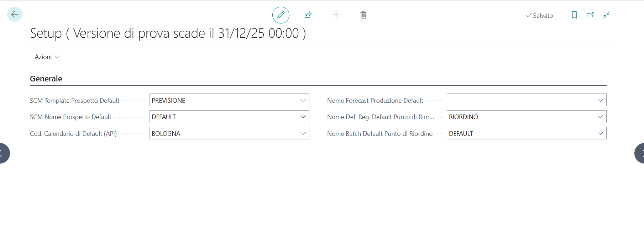Click the back arrow button
Screen dimensions: 644x229
tap(15, 15)
